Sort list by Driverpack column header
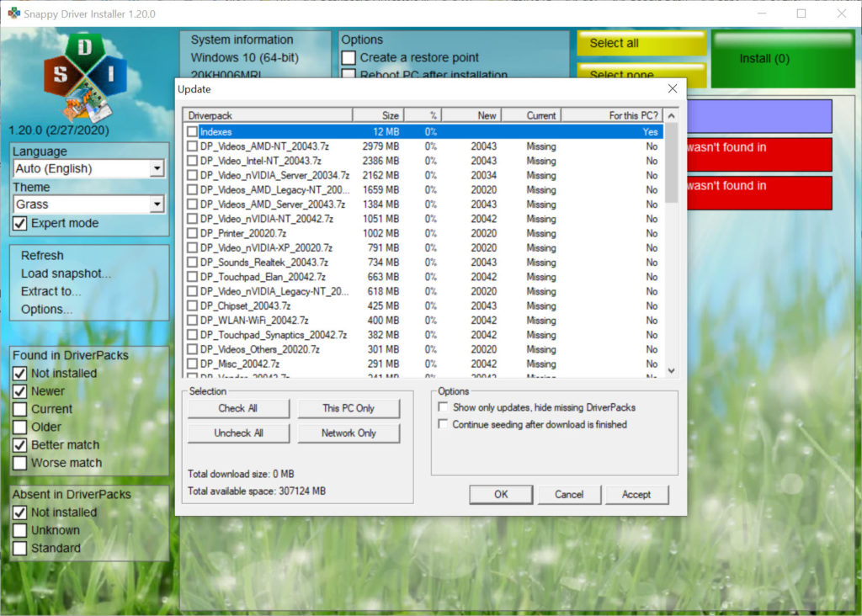The width and height of the screenshot is (862, 616). (268, 115)
